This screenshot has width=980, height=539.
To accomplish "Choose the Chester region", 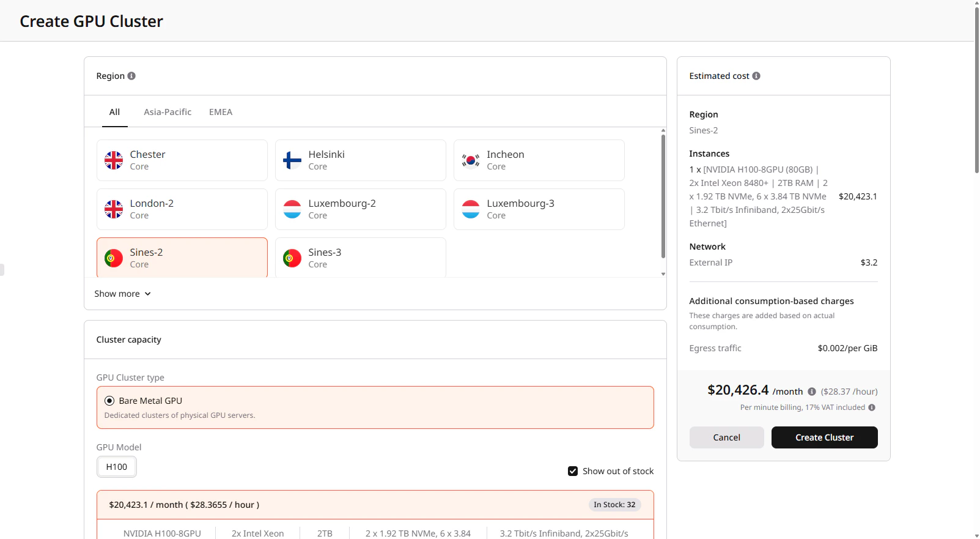I will point(182,160).
